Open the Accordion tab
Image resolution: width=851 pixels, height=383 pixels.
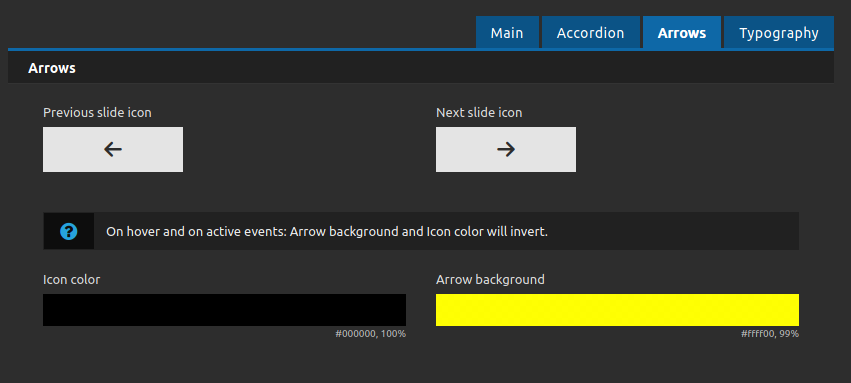(x=590, y=33)
